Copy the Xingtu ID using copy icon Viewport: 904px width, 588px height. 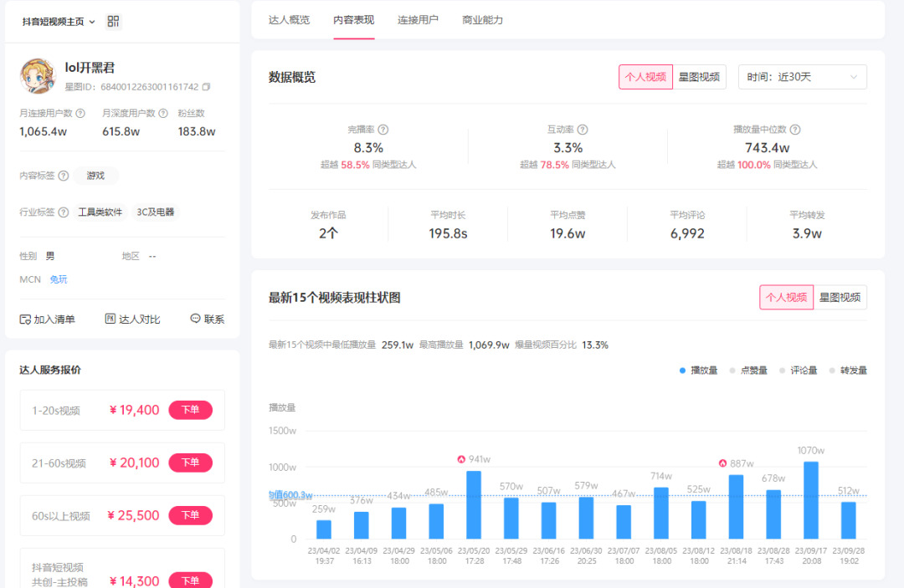click(x=207, y=87)
